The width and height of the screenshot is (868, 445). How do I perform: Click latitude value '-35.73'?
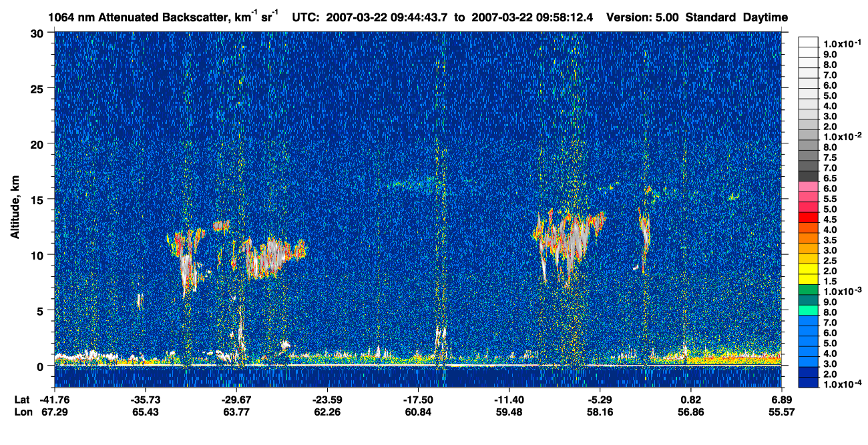tap(144, 400)
